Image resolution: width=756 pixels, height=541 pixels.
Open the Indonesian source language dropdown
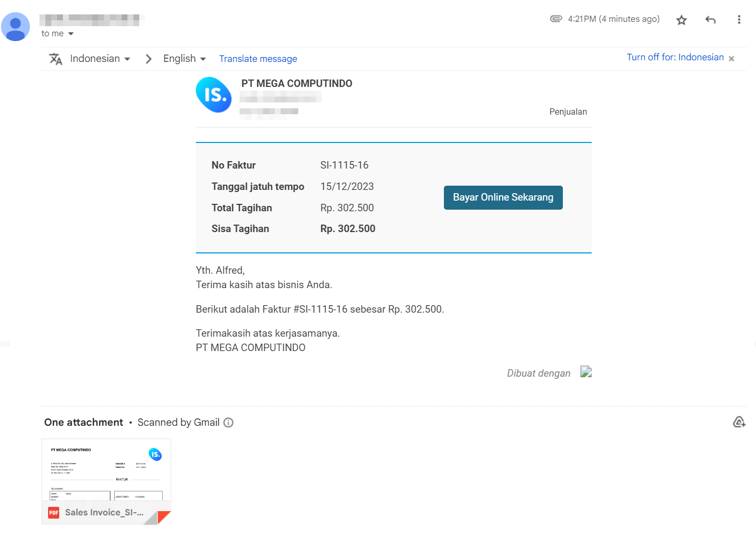coord(100,59)
